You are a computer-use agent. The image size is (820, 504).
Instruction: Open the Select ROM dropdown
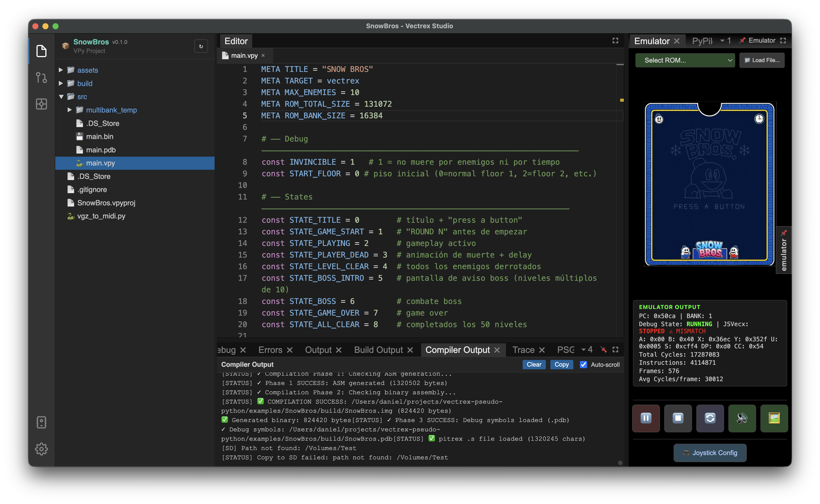(685, 60)
